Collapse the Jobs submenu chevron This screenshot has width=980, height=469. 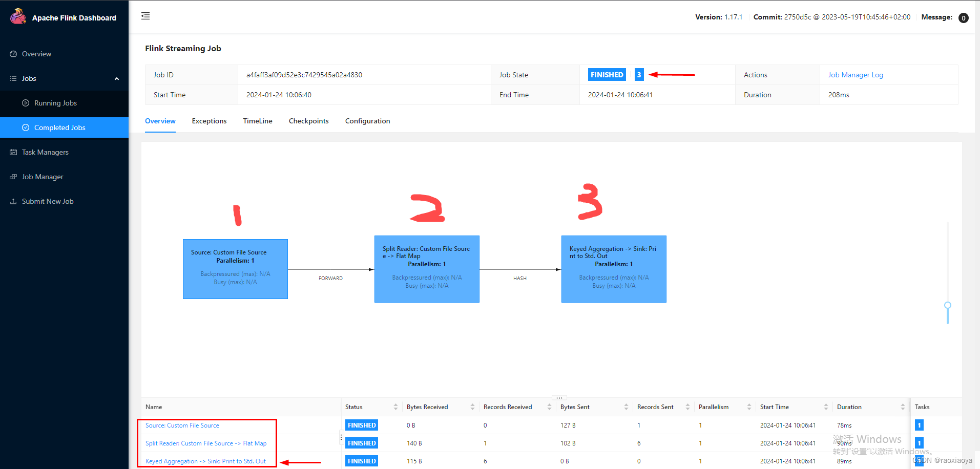117,79
